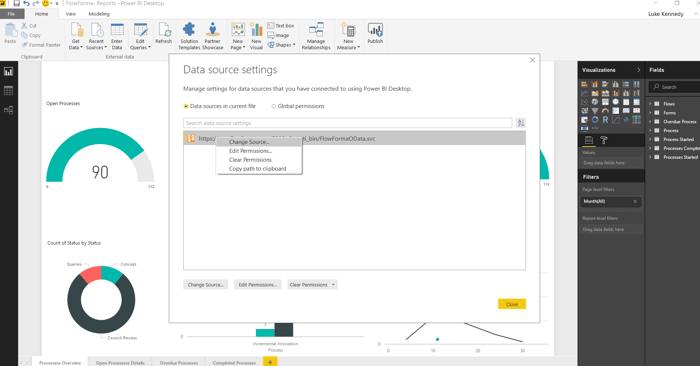700x366 pixels.
Task: Click the yellow Close button
Action: (512, 304)
